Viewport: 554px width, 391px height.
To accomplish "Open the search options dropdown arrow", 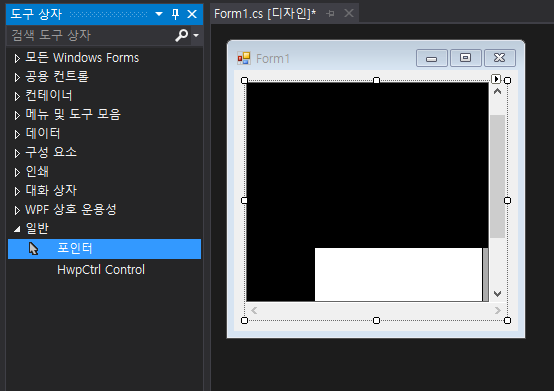I will (x=196, y=35).
